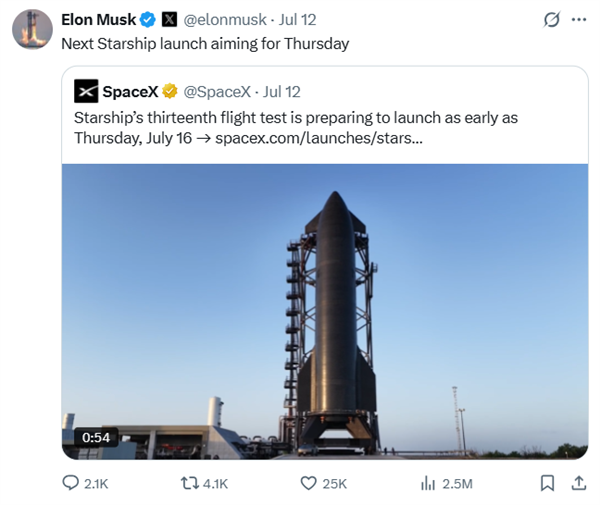The height and width of the screenshot is (505, 600).
Task: Click the gold verified badge next to SpaceX
Action: 170,91
